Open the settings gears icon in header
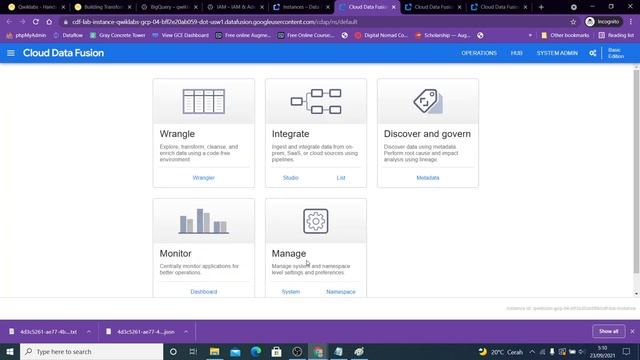This screenshot has width=640, height=360. [x=593, y=53]
